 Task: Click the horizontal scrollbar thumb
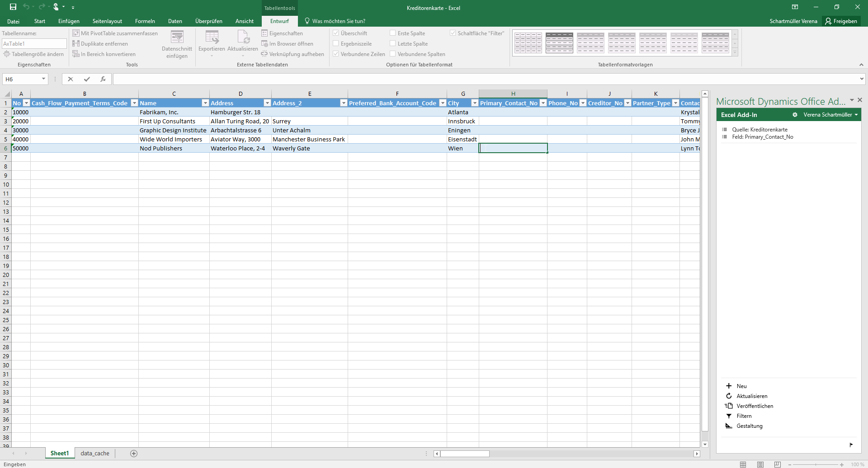[465, 454]
